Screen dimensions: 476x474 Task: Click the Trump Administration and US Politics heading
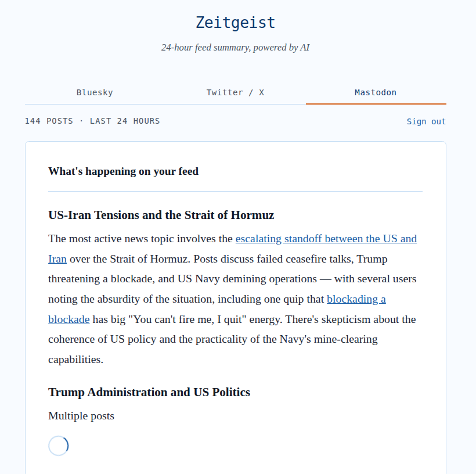coord(149,392)
